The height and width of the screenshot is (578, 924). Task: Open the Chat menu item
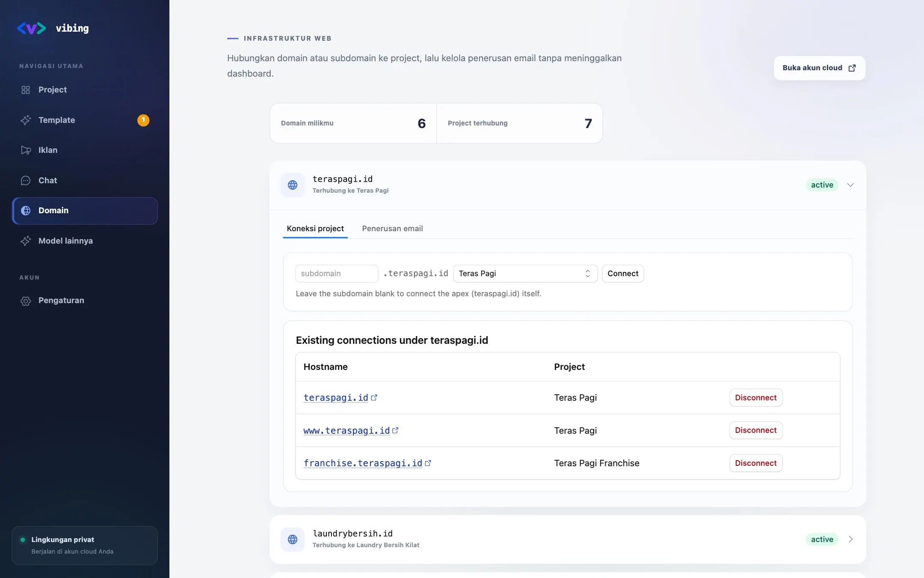coord(85,181)
